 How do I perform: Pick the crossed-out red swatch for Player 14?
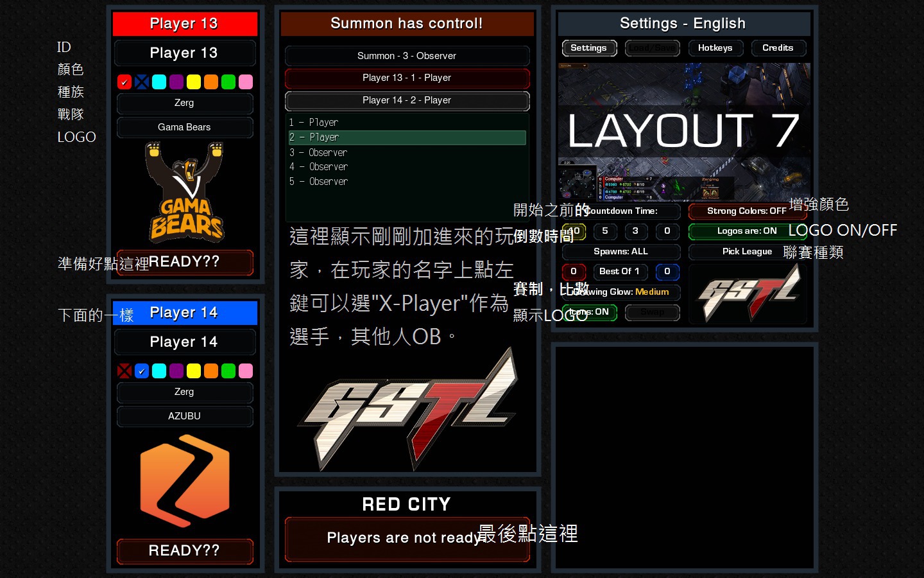[124, 371]
